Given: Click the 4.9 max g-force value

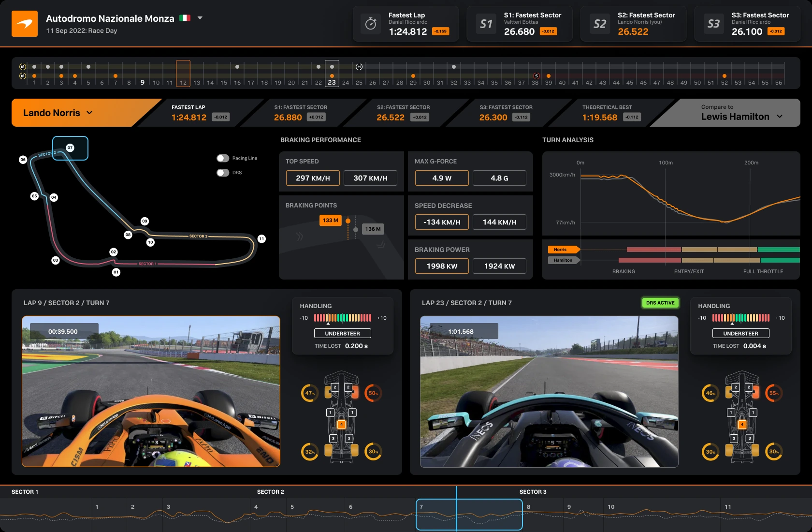Looking at the screenshot, I should (x=442, y=178).
